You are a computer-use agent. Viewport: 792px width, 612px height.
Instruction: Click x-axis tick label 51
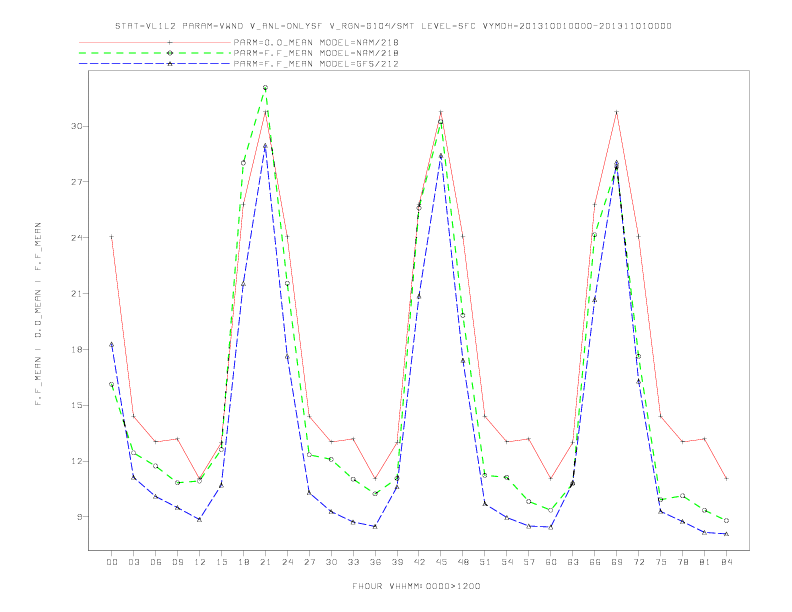click(x=485, y=562)
